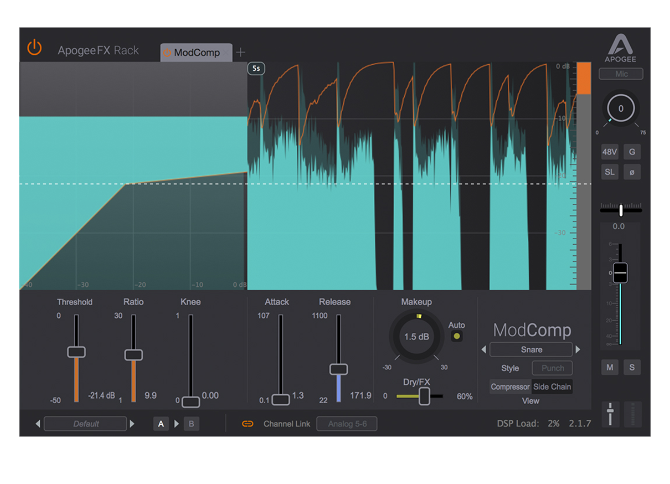Switch to the Side Chain view
670x484 pixels.
[x=552, y=387]
